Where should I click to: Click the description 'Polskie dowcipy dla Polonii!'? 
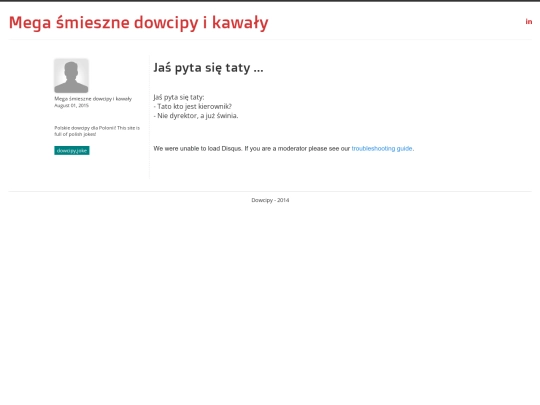pos(85,128)
